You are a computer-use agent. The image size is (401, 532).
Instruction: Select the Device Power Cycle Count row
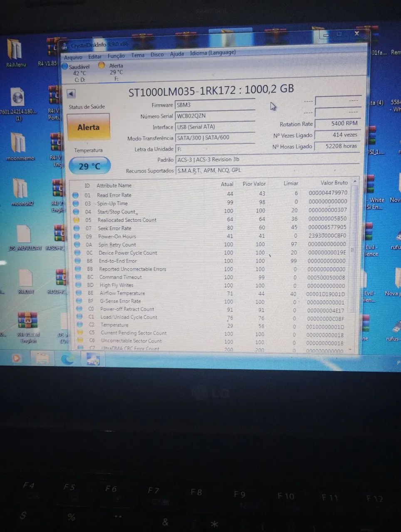(x=211, y=253)
